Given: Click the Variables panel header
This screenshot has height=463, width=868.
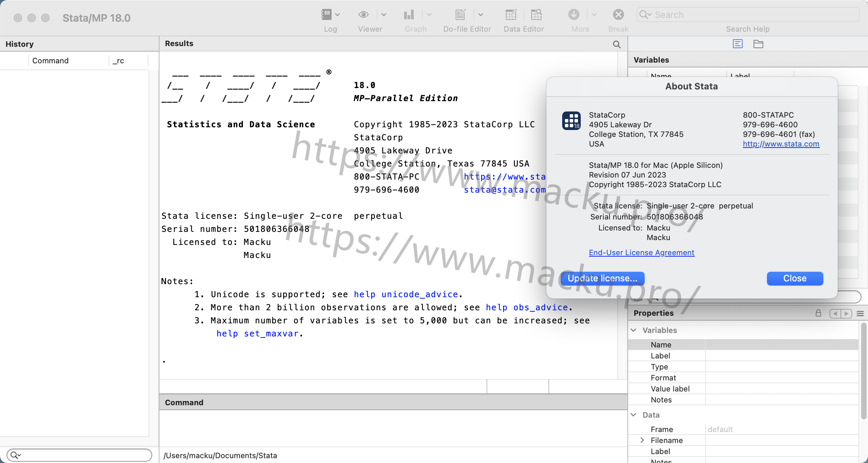Looking at the screenshot, I should (748, 60).
